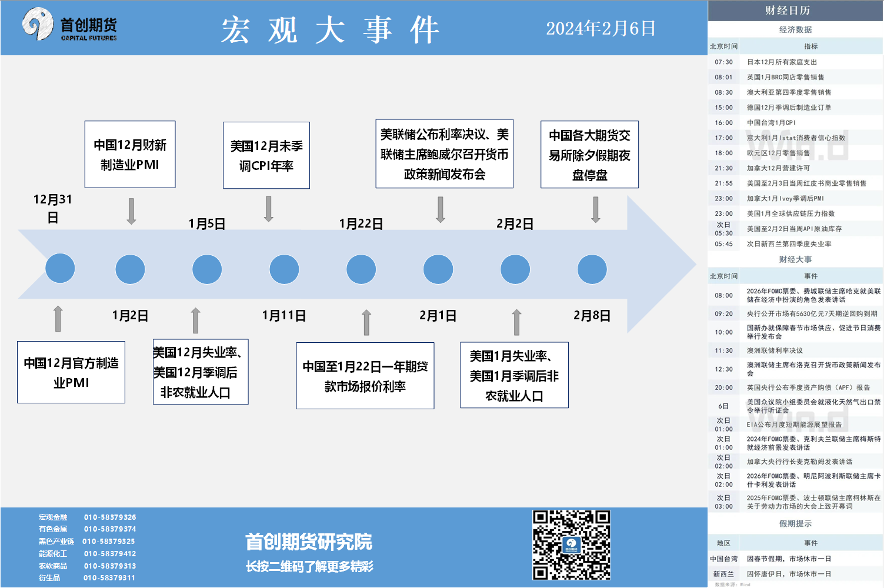Click the 美国1月失业率 event box
884x588 pixels.
click(514, 375)
